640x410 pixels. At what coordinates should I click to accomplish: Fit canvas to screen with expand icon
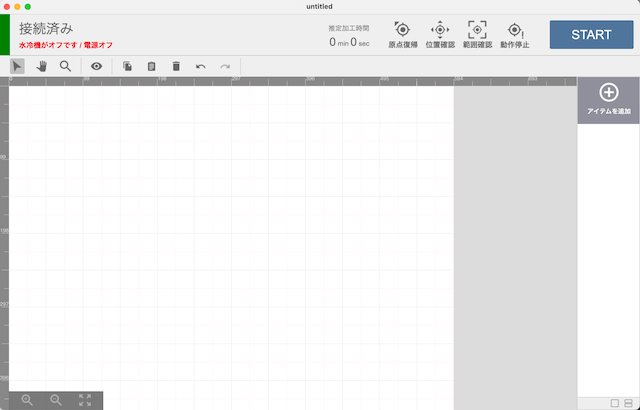click(85, 399)
